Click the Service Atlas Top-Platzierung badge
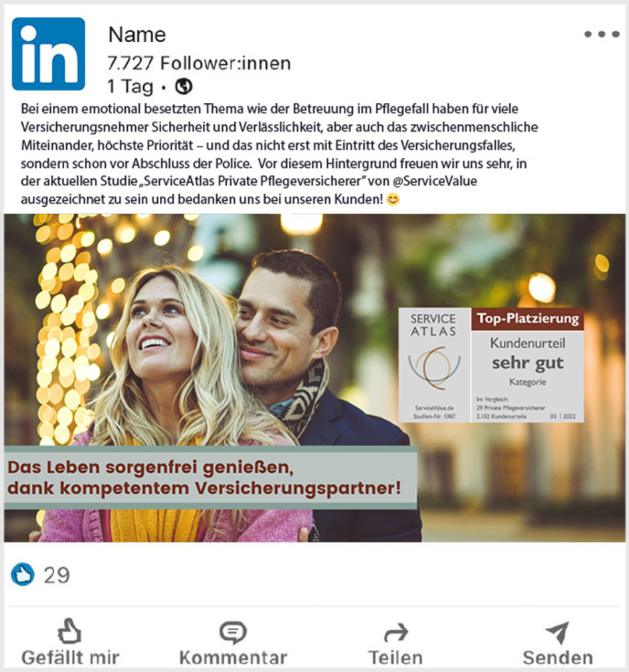The image size is (629, 672). coord(491,365)
